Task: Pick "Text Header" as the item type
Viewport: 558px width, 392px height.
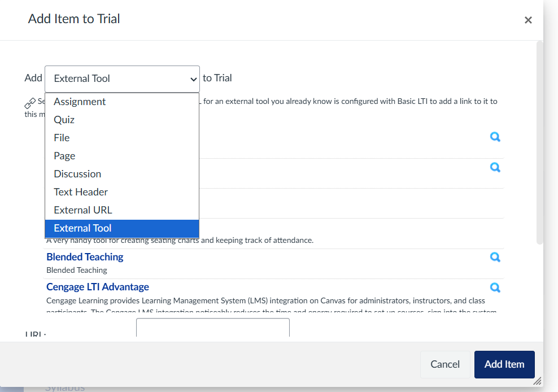Action: (x=80, y=191)
